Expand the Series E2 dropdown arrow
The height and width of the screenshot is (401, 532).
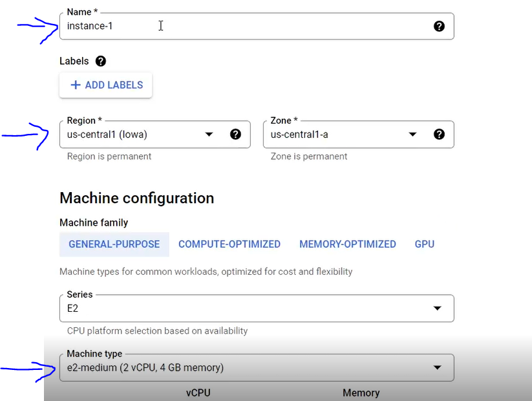tap(438, 309)
